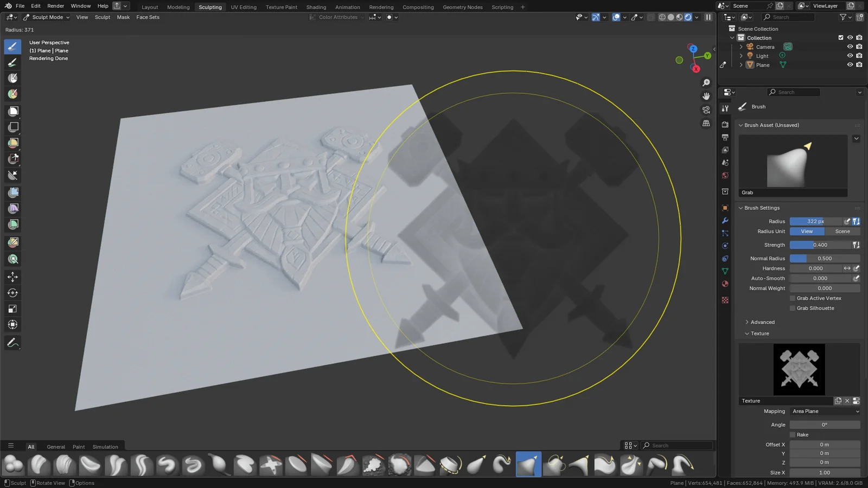Open the Modifier properties wrench tab
Screen dimensions: 868x488
(725, 221)
